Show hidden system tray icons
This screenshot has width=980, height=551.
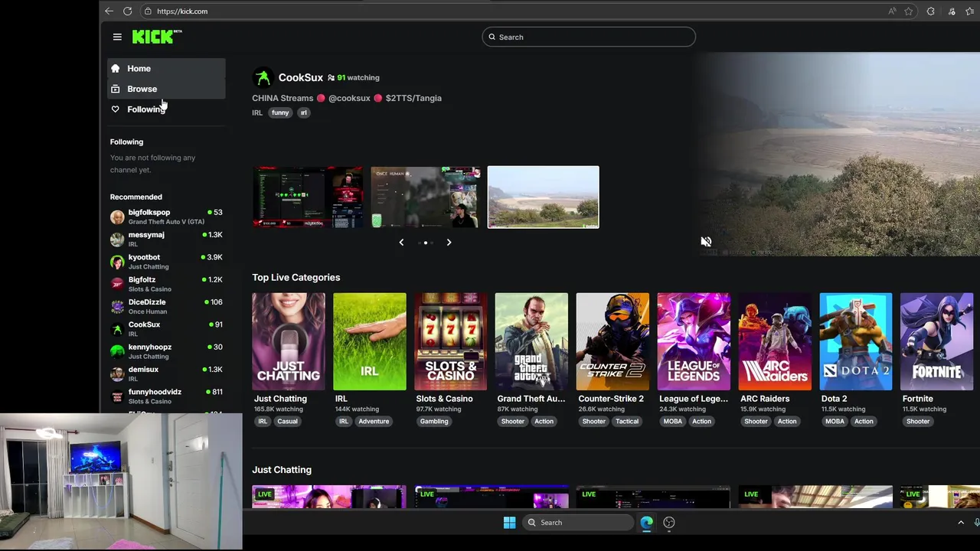click(x=961, y=523)
